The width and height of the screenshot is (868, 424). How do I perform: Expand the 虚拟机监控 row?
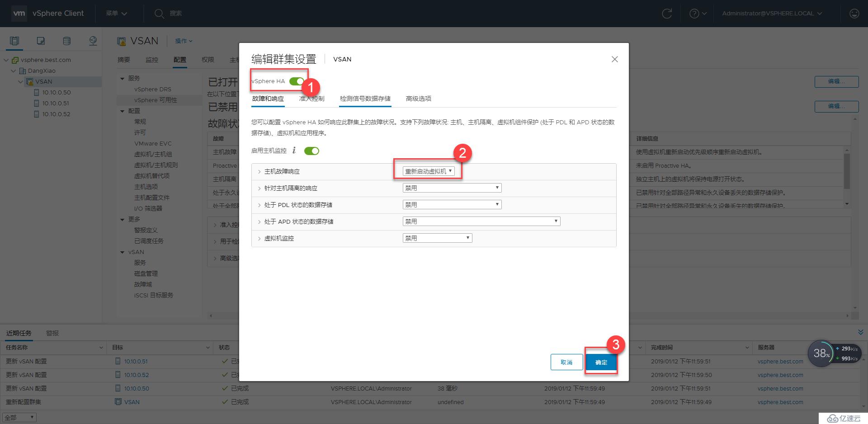pyautogui.click(x=259, y=239)
